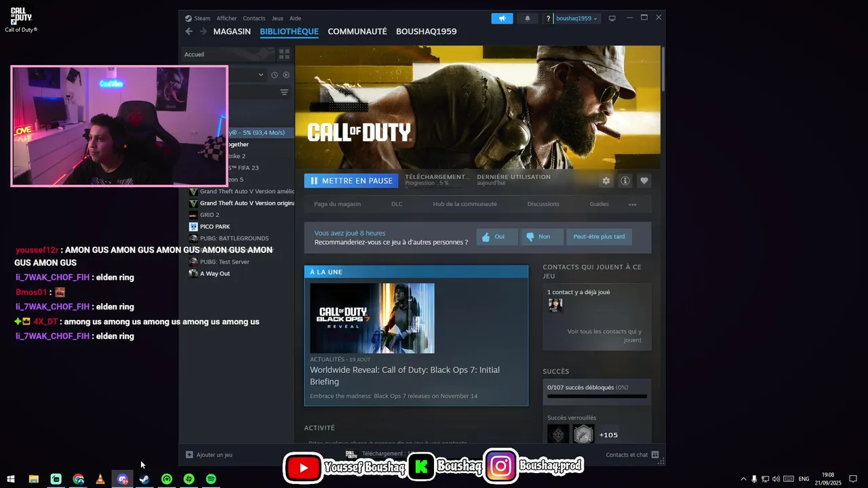Switch Steam to Big Picture mode
Viewport: 868px width, 488px height.
(612, 18)
